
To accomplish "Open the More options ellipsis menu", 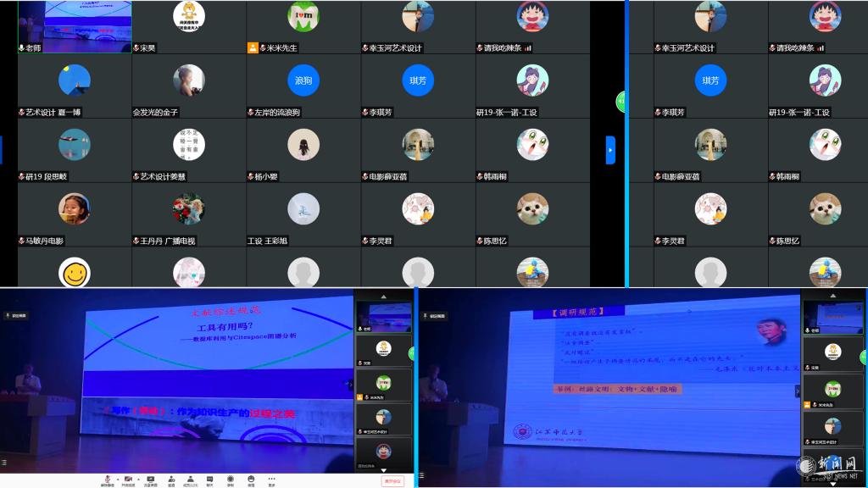I will point(271,480).
